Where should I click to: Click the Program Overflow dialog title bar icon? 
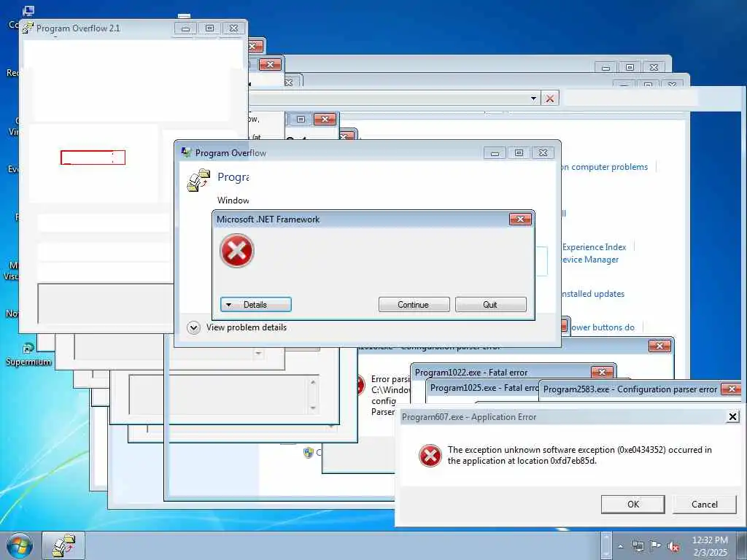point(186,152)
